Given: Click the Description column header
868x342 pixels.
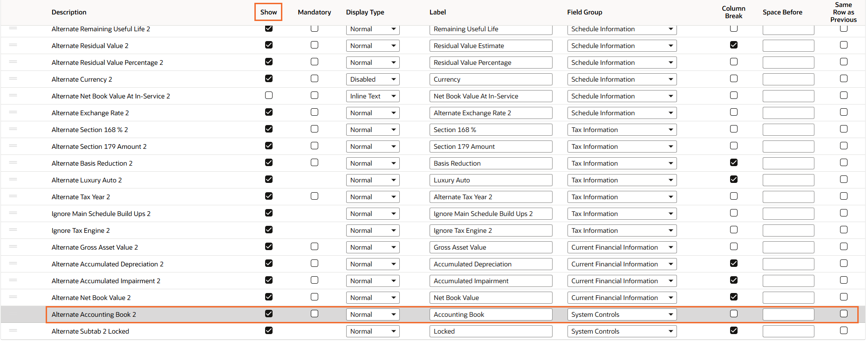Looking at the screenshot, I should [69, 12].
